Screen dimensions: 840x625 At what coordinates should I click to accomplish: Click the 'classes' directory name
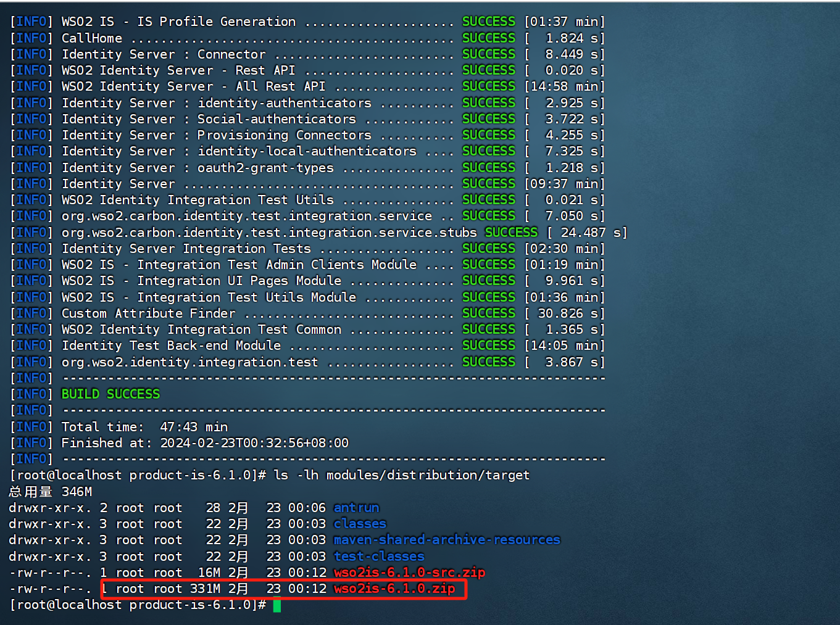[x=360, y=524]
